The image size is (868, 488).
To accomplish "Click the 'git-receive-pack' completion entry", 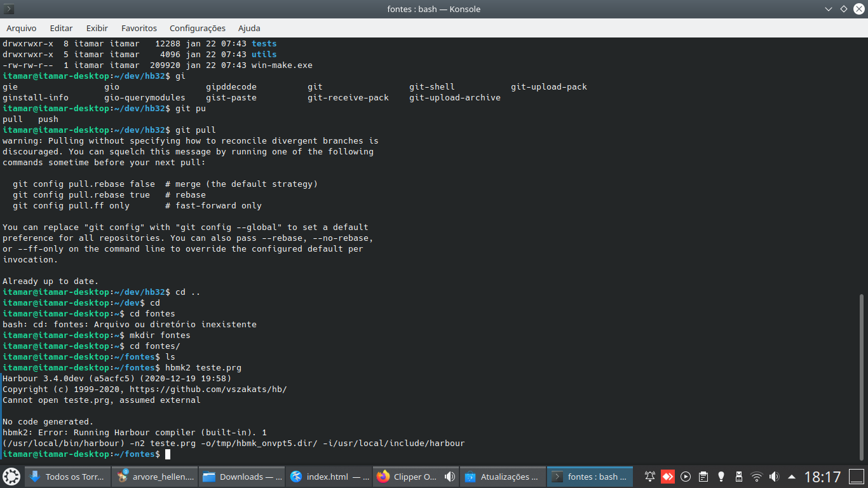I will coord(348,97).
